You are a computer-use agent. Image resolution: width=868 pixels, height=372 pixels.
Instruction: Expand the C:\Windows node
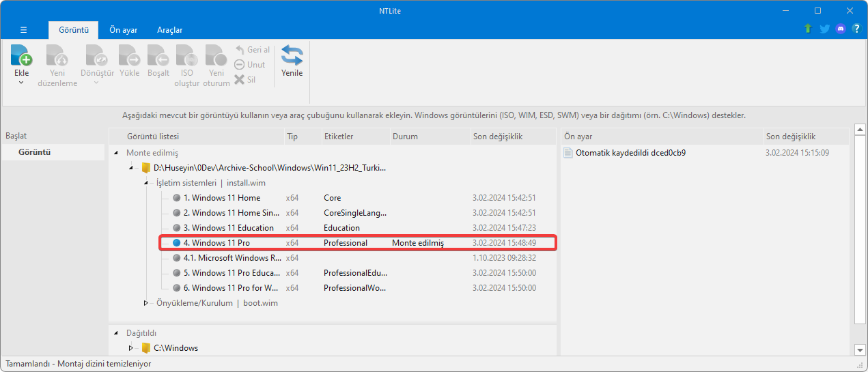(x=131, y=348)
